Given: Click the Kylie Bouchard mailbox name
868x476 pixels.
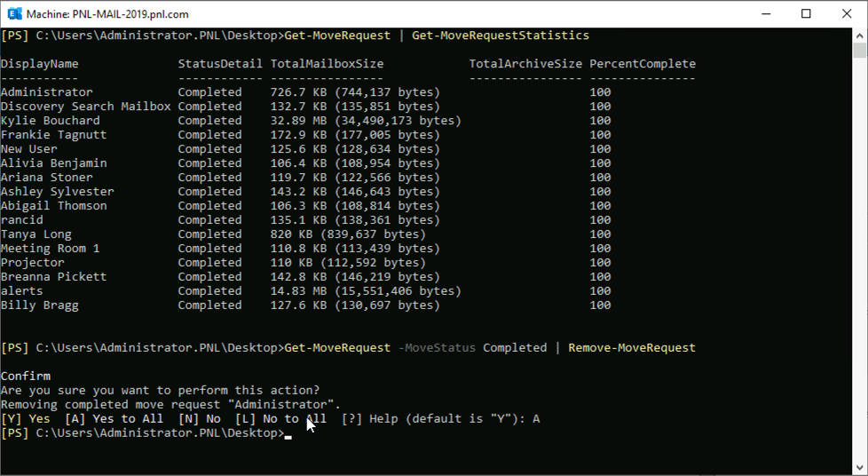Looking at the screenshot, I should (51, 121).
